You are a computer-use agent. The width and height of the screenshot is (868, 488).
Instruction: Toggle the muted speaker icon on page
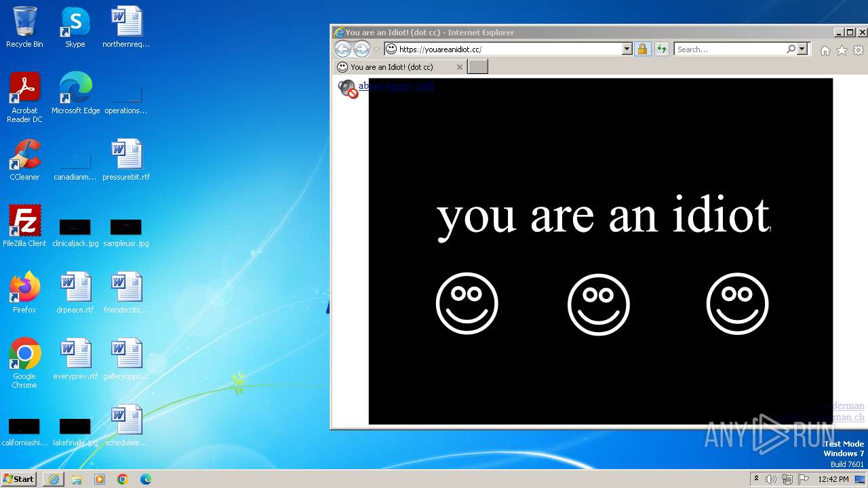tap(347, 89)
